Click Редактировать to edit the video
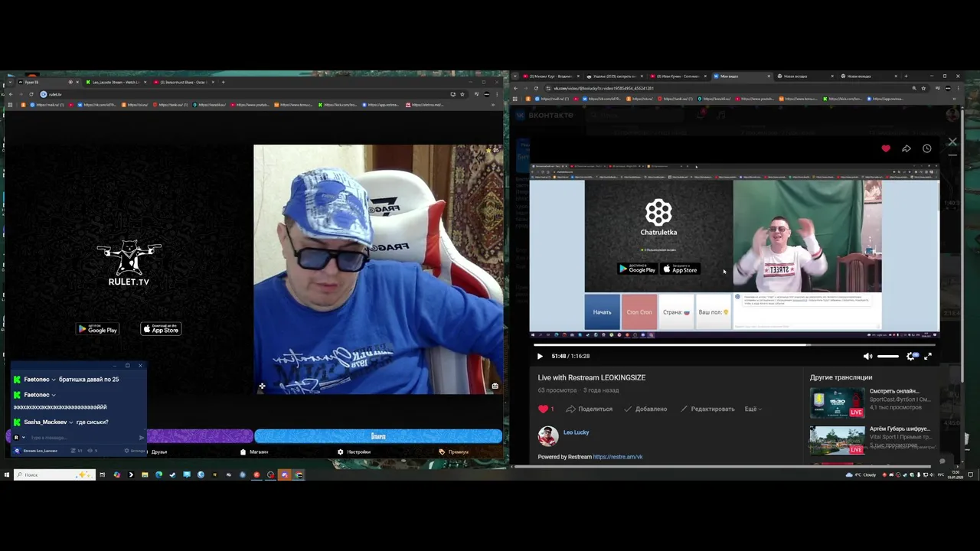This screenshot has width=980, height=551. 707,409
